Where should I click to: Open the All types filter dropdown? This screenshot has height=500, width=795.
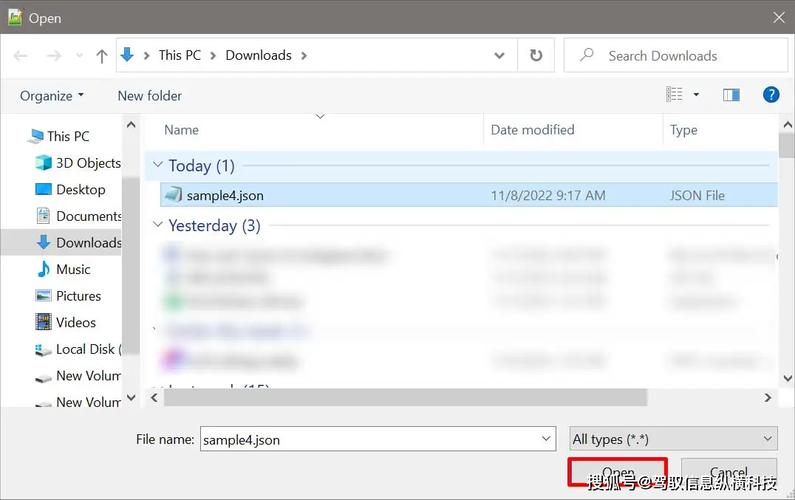672,439
